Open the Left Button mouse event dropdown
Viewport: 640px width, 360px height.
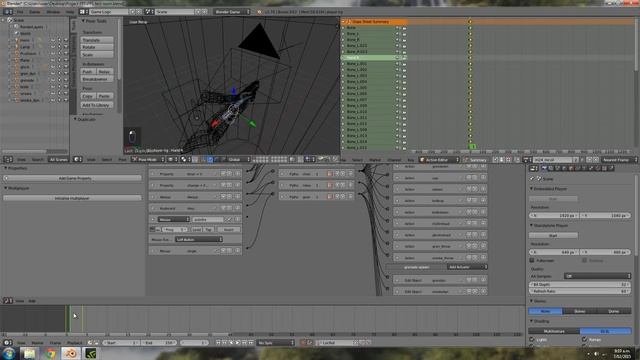tap(198, 239)
